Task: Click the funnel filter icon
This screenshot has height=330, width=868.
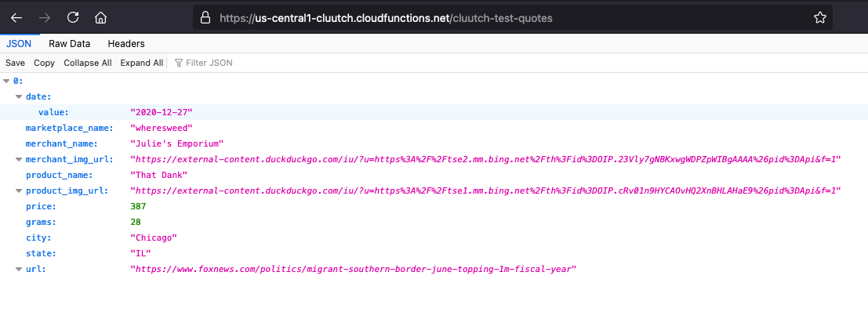Action: (x=178, y=63)
